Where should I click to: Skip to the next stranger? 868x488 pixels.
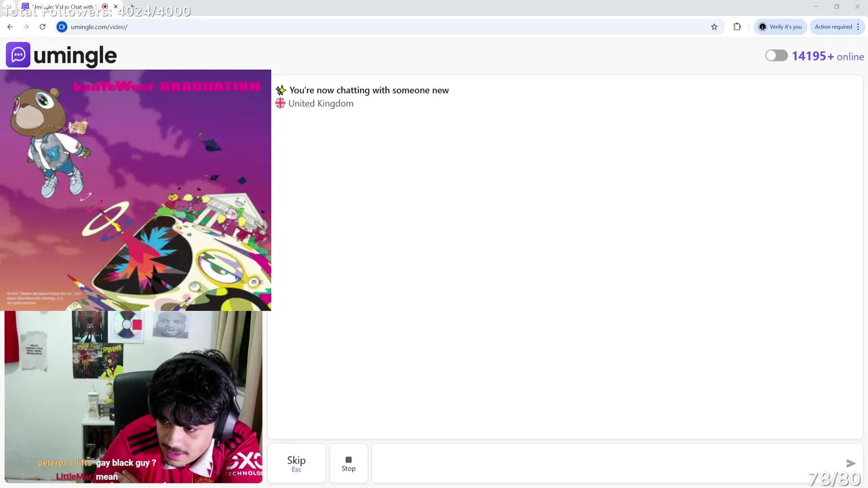point(296,464)
